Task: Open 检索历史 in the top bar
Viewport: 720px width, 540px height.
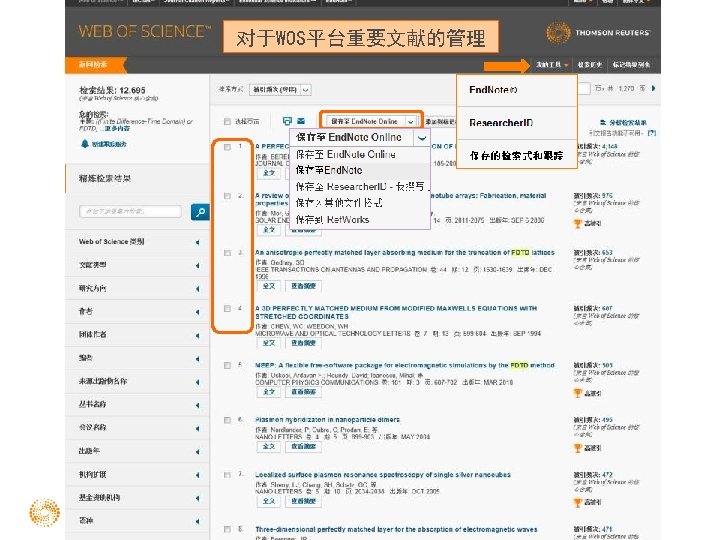Action: pyautogui.click(x=590, y=65)
